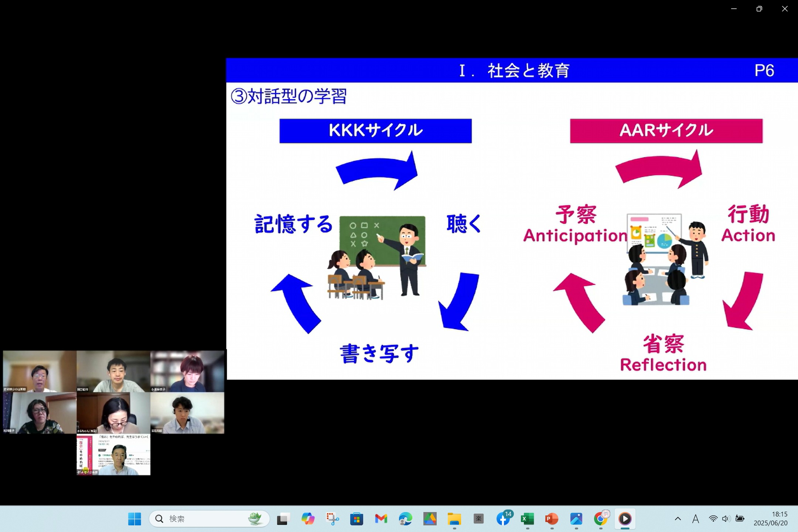Screen dimensions: 798x532
Task: Select the young man in beige shirt tile
Action: click(x=113, y=371)
